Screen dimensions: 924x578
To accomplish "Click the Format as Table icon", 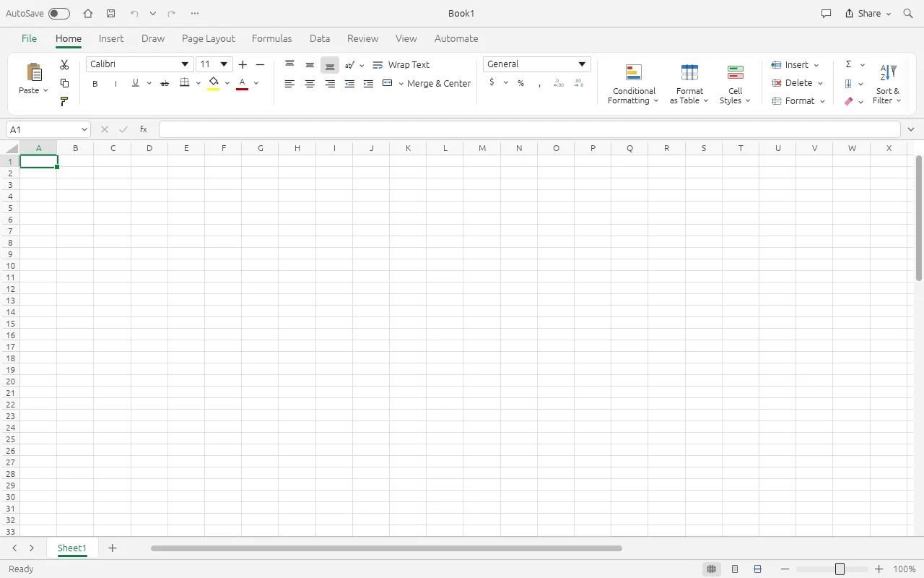I will pos(689,72).
